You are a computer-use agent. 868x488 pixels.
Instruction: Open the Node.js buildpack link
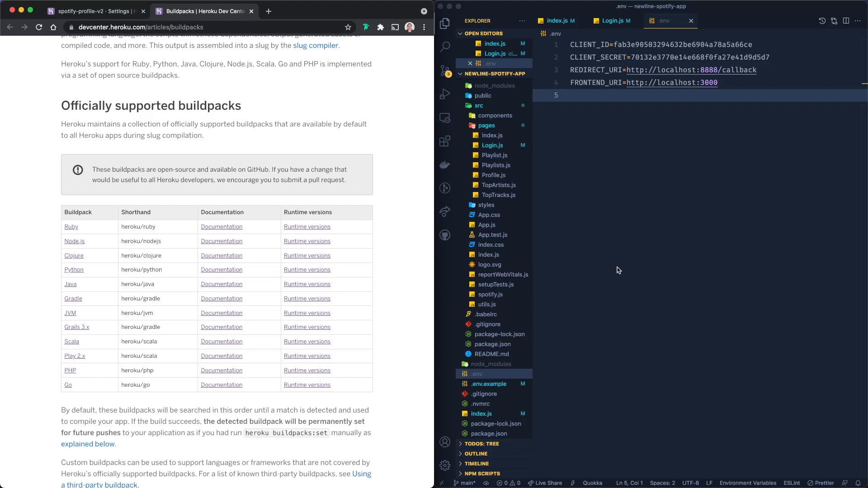tap(75, 241)
